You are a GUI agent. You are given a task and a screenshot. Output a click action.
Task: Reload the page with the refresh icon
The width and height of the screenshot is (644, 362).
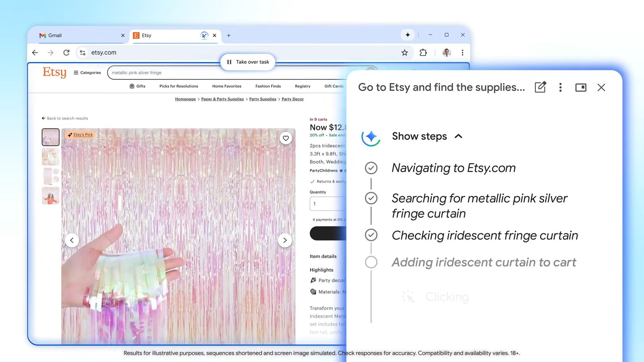(x=66, y=53)
